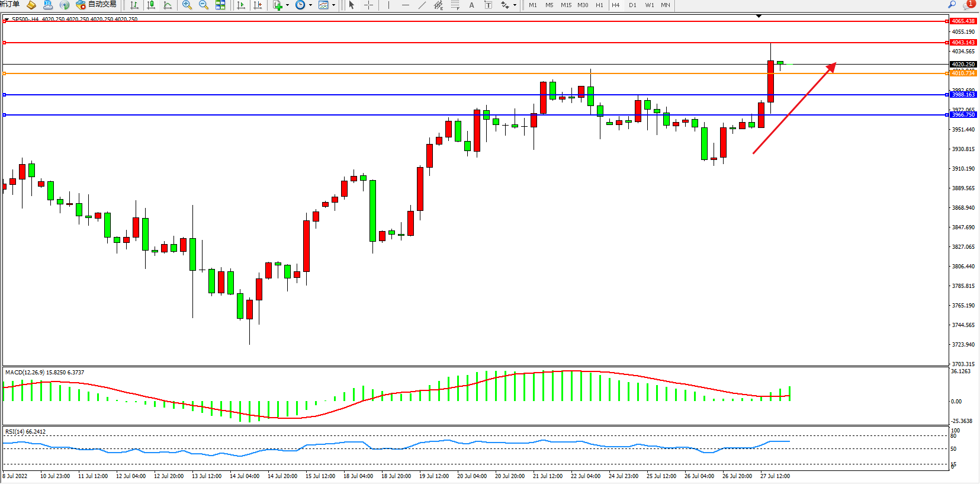
Task: Click the New Order (新订单) button
Action: [9, 5]
